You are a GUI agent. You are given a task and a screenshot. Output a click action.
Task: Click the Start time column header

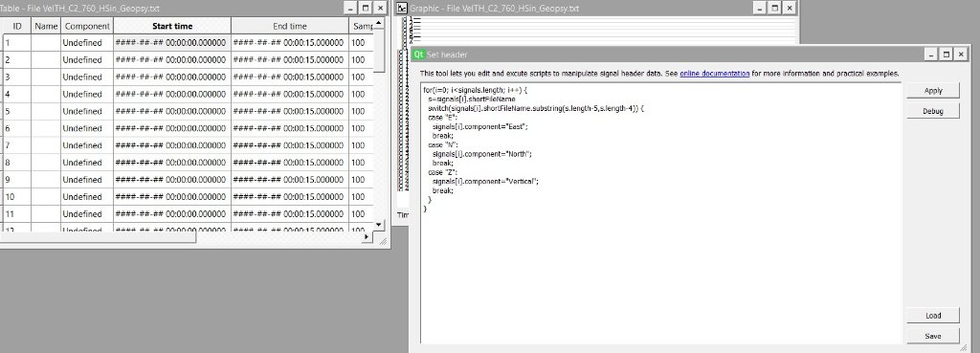click(172, 26)
